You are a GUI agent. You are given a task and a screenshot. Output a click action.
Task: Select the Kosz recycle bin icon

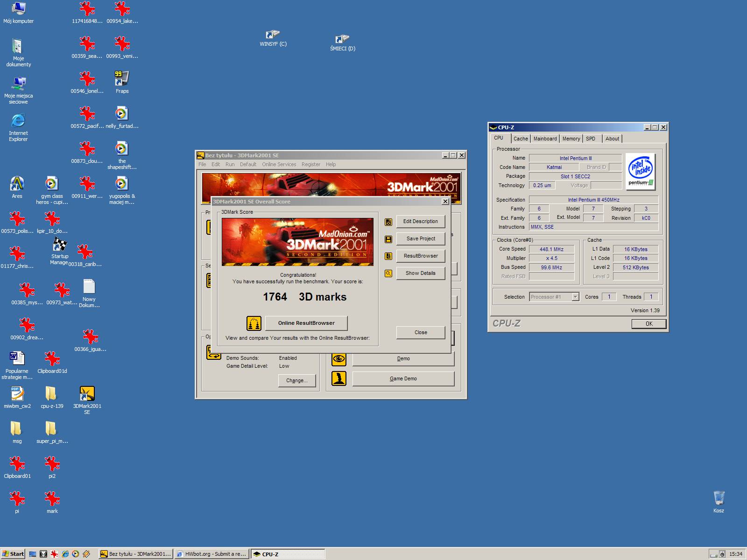click(719, 502)
